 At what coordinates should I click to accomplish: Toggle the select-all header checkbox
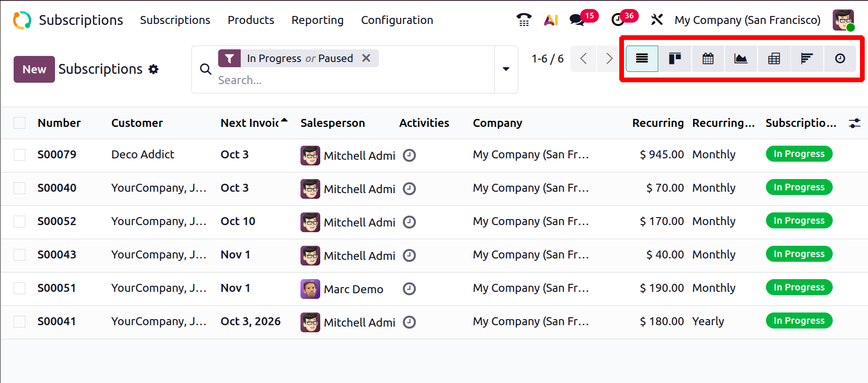[x=20, y=123]
